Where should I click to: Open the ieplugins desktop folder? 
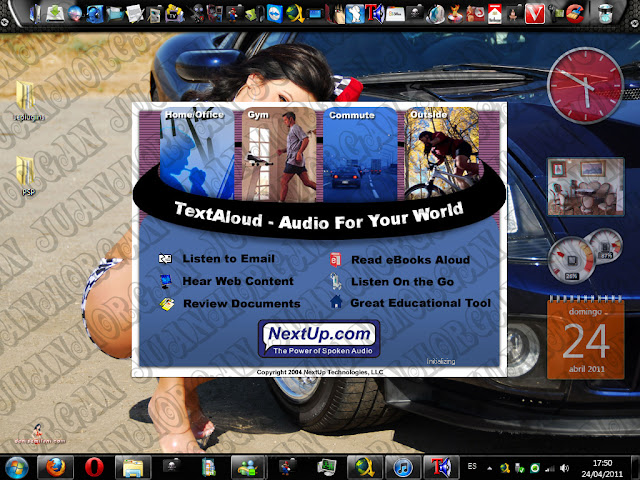pyautogui.click(x=27, y=101)
